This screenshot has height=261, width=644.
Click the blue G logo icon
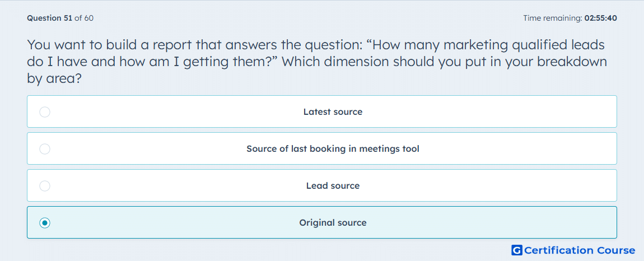[517, 250]
